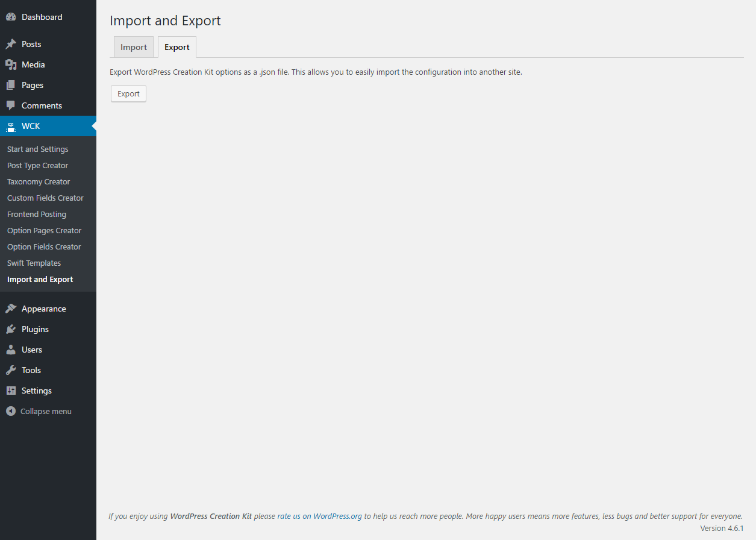Screen dimensions: 756x540
Task: Open Post Type Creator submenu
Action: pyautogui.click(x=38, y=165)
